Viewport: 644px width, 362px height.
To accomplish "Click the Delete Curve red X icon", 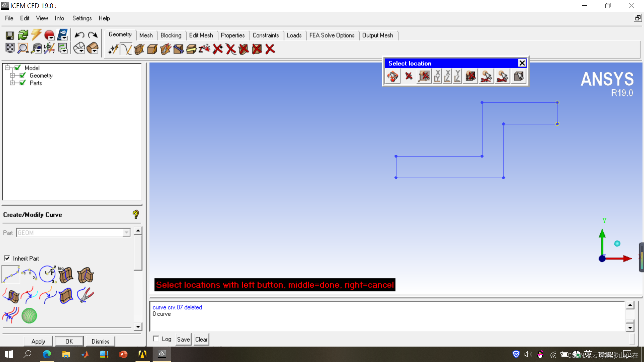I will pyautogui.click(x=231, y=49).
